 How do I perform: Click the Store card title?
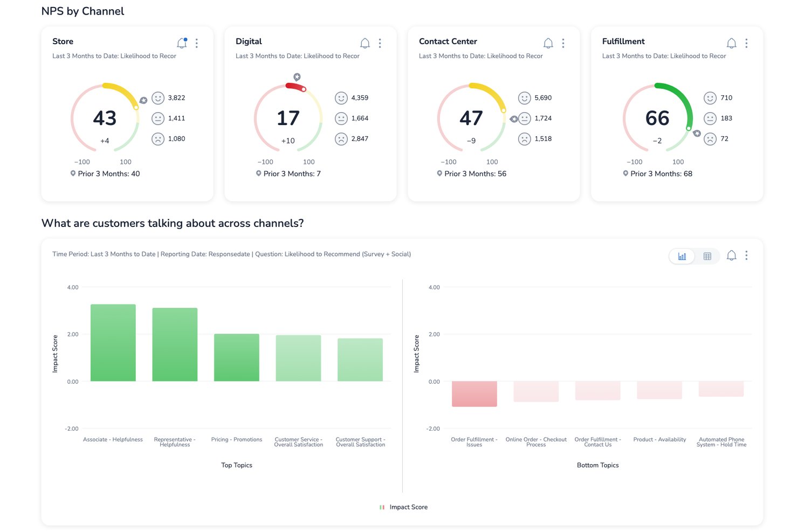63,42
